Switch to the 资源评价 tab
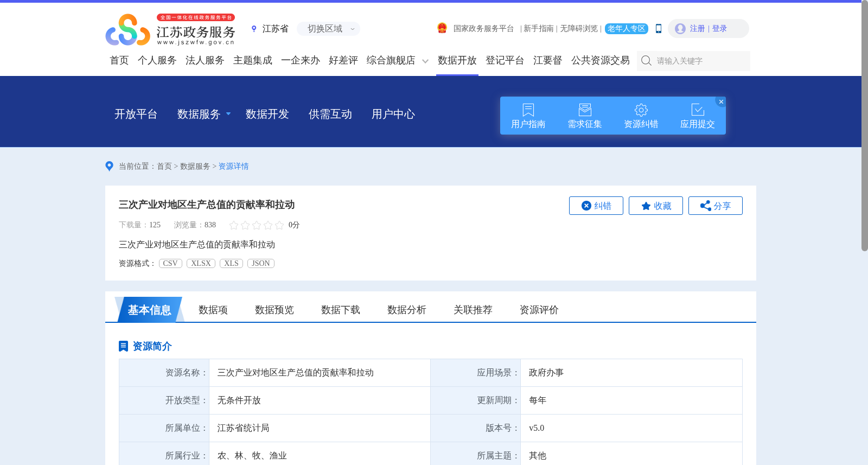868x465 pixels. (x=539, y=310)
